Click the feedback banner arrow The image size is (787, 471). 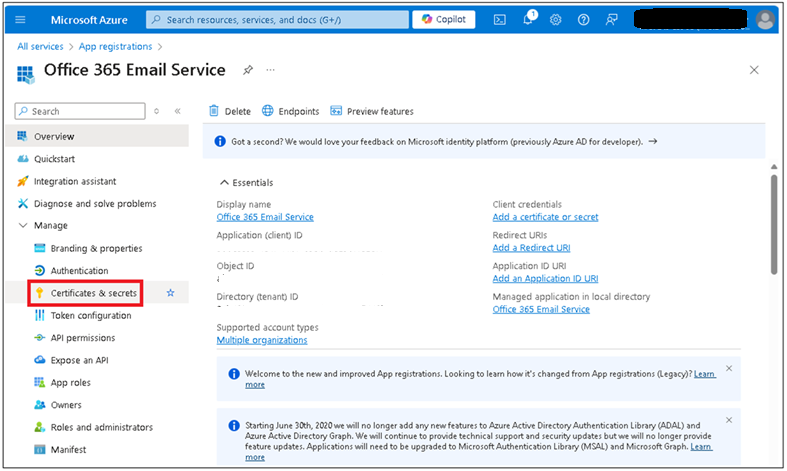tap(652, 142)
